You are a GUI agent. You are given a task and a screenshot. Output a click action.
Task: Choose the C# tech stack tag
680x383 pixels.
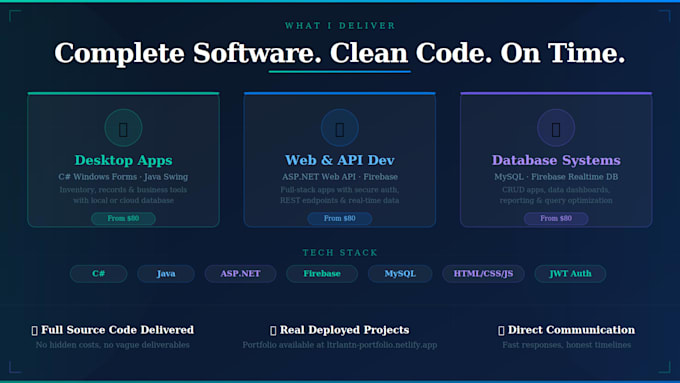(x=98, y=274)
